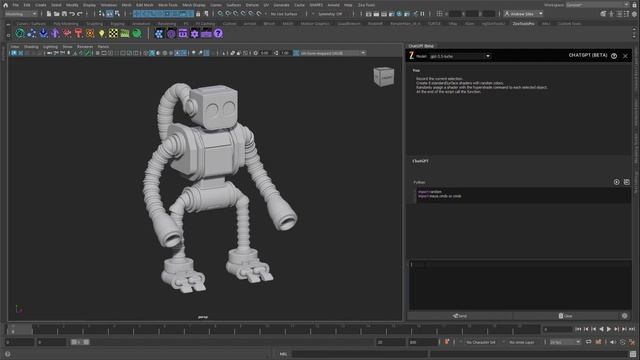Open the Mesh Tools menu
Screen dimensions: 640x360
click(168, 5)
